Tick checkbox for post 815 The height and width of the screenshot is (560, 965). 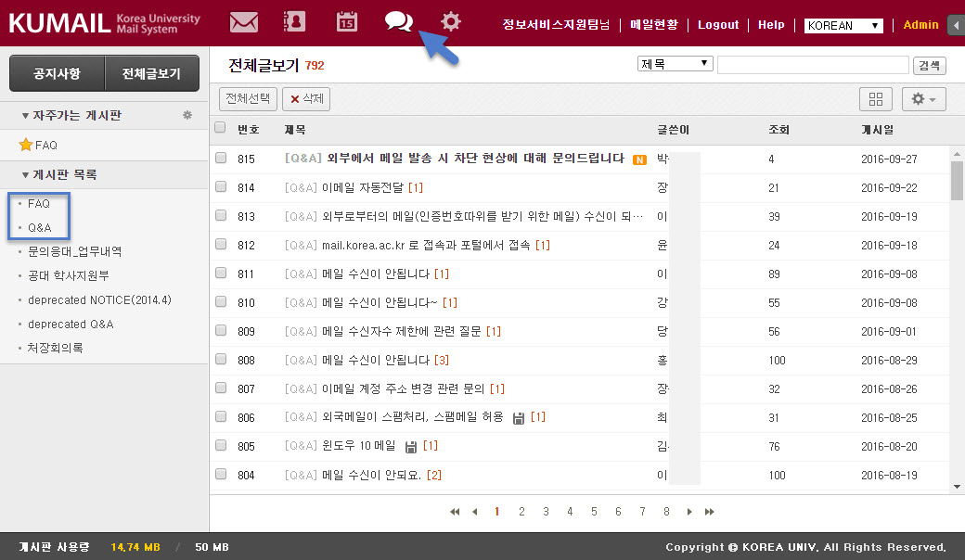tap(221, 159)
